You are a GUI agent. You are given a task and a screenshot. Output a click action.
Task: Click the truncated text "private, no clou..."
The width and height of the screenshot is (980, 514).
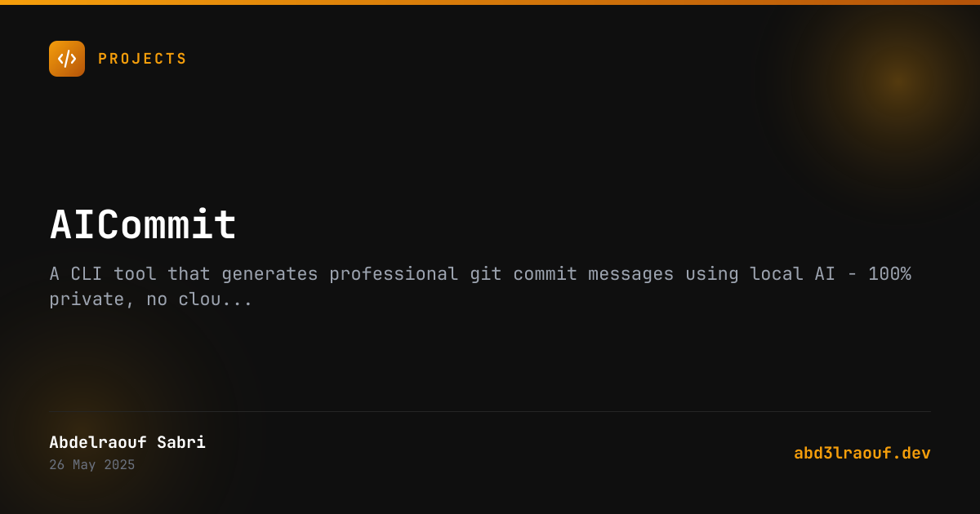pyautogui.click(x=150, y=299)
